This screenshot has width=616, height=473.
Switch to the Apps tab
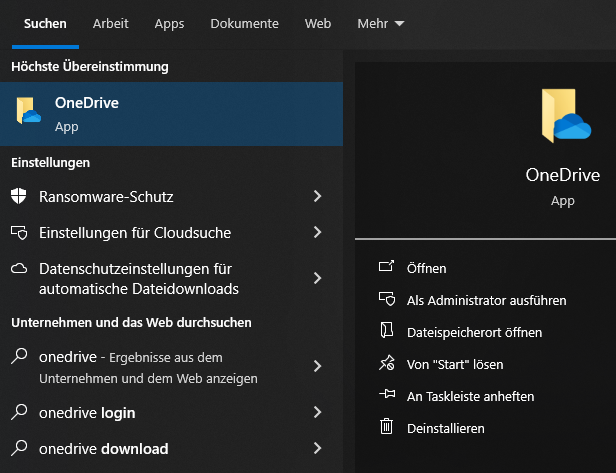click(169, 24)
